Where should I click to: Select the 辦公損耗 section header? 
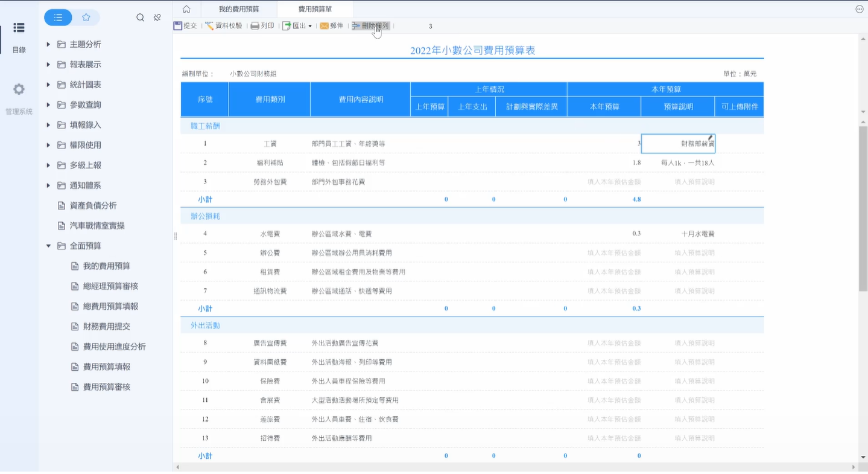(x=472, y=216)
